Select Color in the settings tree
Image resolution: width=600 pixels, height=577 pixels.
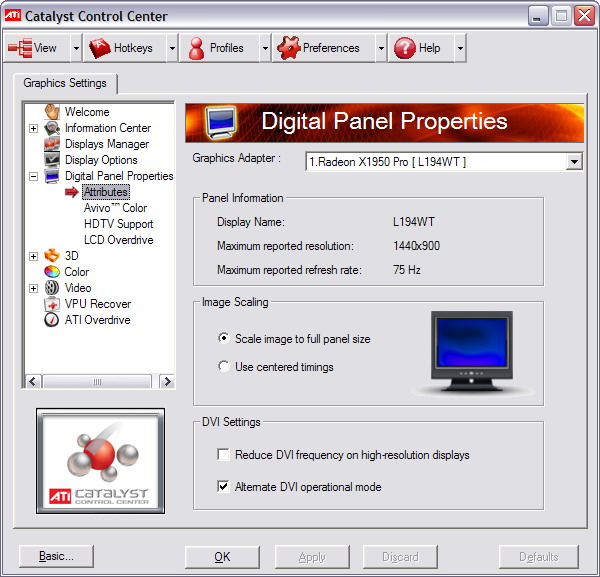click(77, 272)
